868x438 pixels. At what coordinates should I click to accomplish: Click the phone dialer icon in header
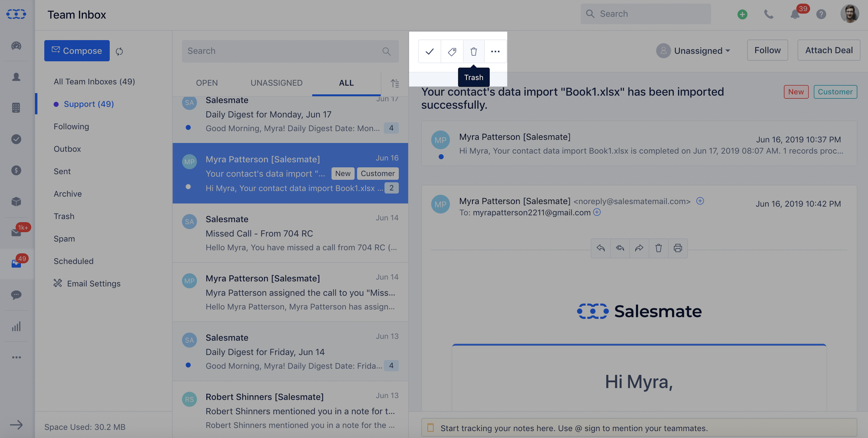[x=769, y=14]
